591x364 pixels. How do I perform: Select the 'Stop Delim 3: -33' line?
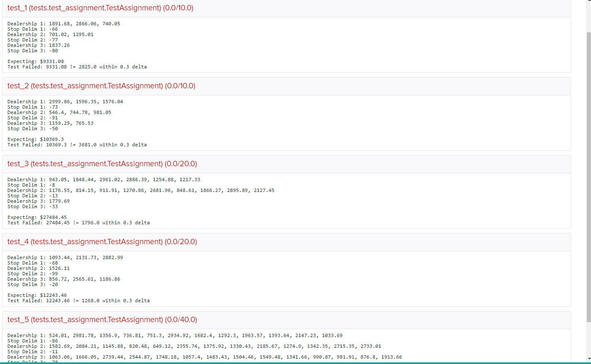click(x=33, y=206)
